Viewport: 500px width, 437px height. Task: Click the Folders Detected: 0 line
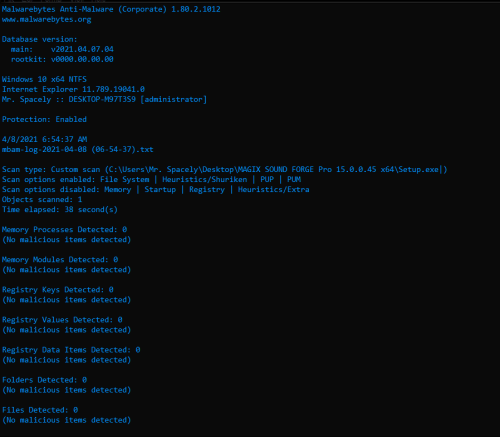coord(44,380)
